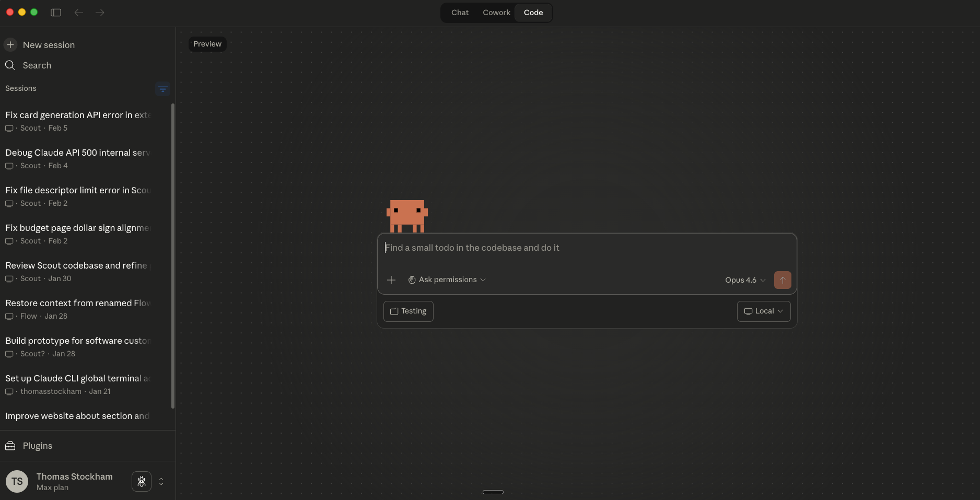
Task: Open Plugins from the sidebar
Action: [37, 446]
